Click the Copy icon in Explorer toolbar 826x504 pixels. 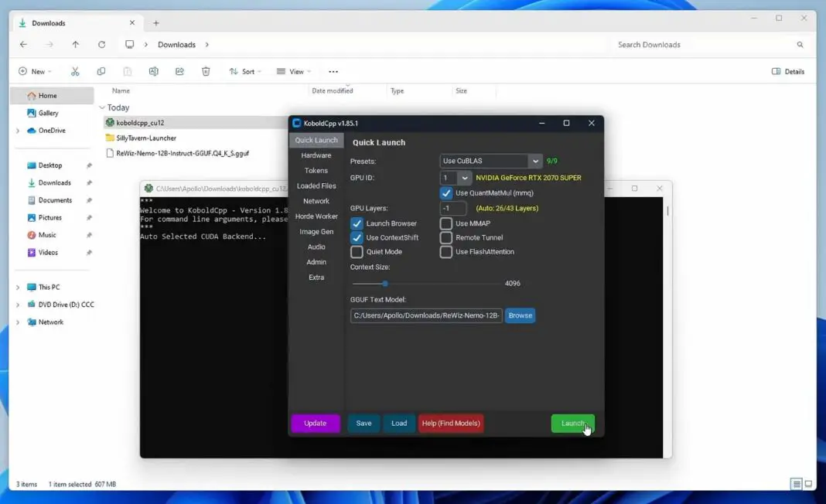(101, 71)
